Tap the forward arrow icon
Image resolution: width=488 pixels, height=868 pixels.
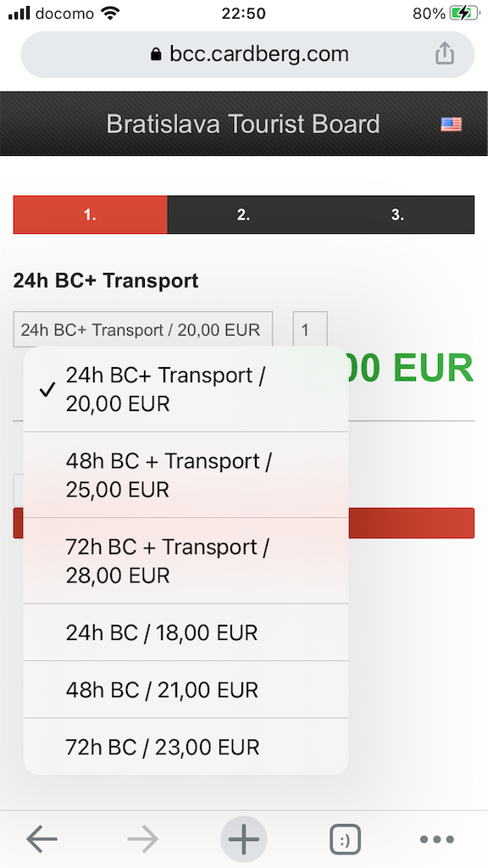[x=142, y=839]
